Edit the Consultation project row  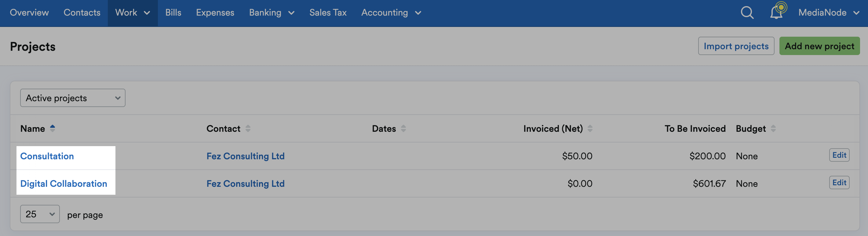pyautogui.click(x=839, y=155)
